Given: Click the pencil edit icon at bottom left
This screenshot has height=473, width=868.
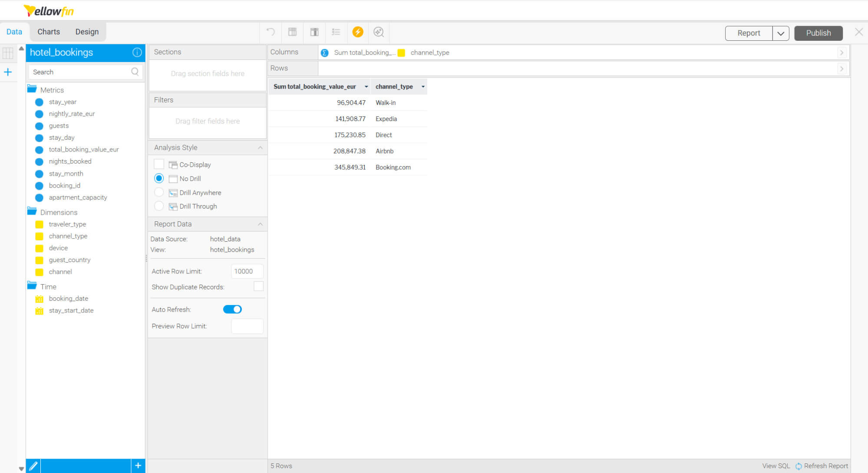Looking at the screenshot, I should tap(33, 465).
